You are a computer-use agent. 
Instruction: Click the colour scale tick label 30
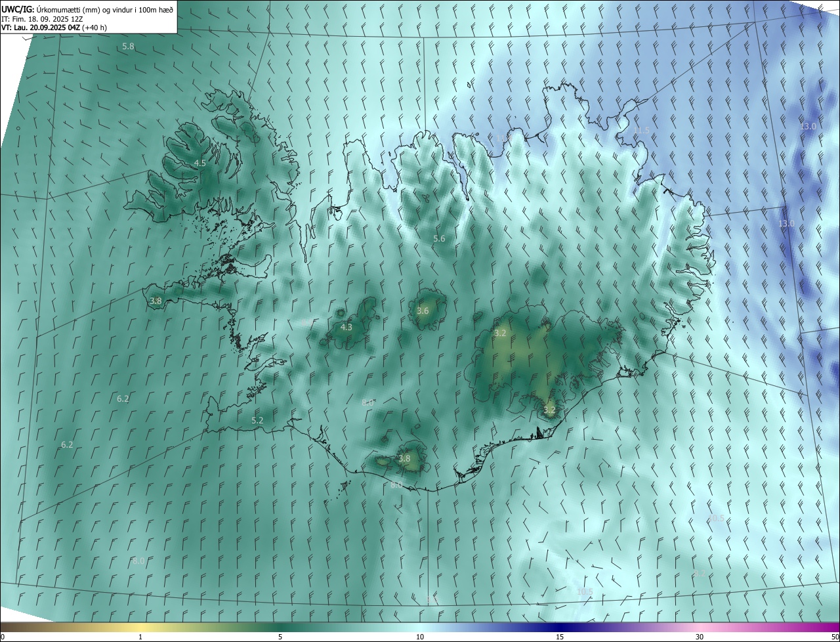coord(700,637)
